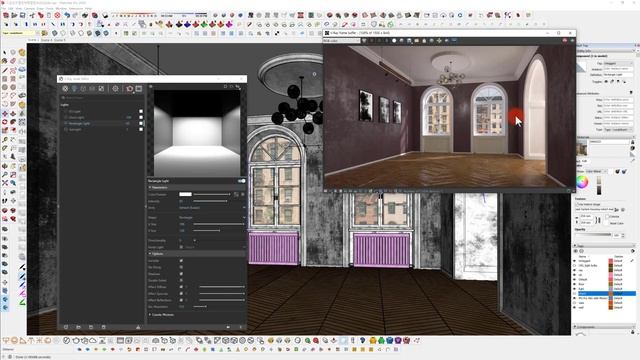Click the add tag icon in the Tags panel

coord(576,251)
